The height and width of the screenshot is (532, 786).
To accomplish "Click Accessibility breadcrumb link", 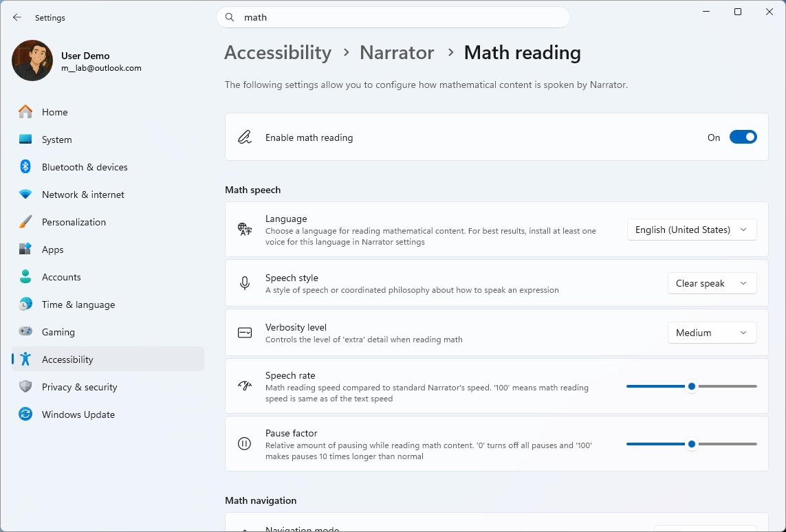I will click(x=278, y=53).
